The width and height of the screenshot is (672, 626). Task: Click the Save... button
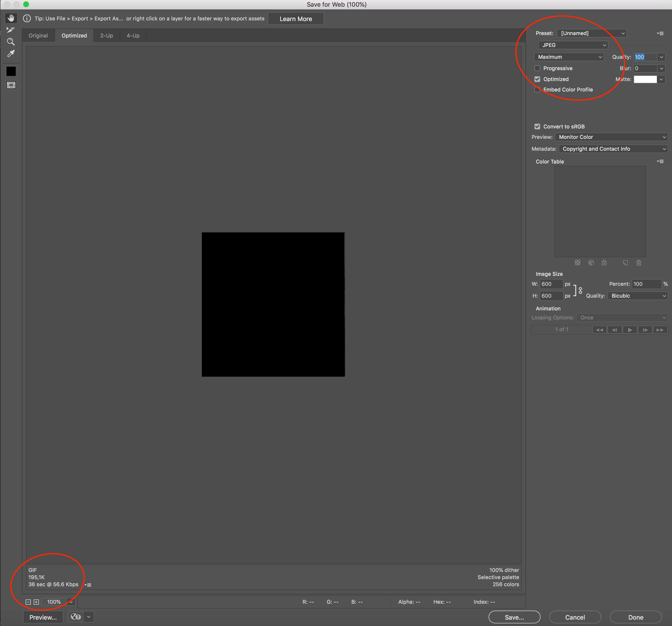coord(514,617)
